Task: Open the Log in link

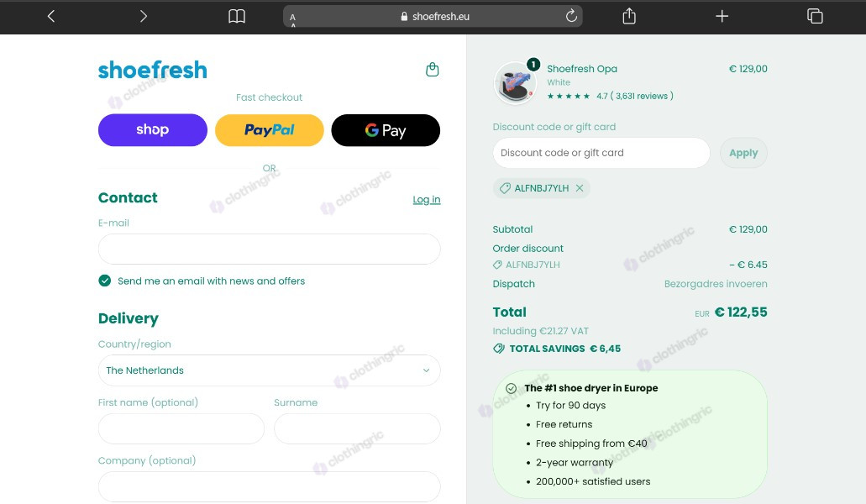Action: (427, 199)
